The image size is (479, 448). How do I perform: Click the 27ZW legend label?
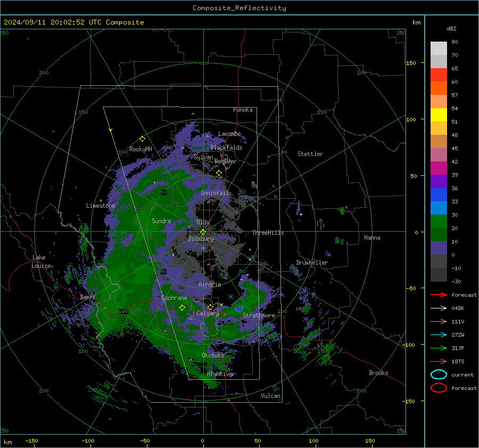tap(458, 335)
